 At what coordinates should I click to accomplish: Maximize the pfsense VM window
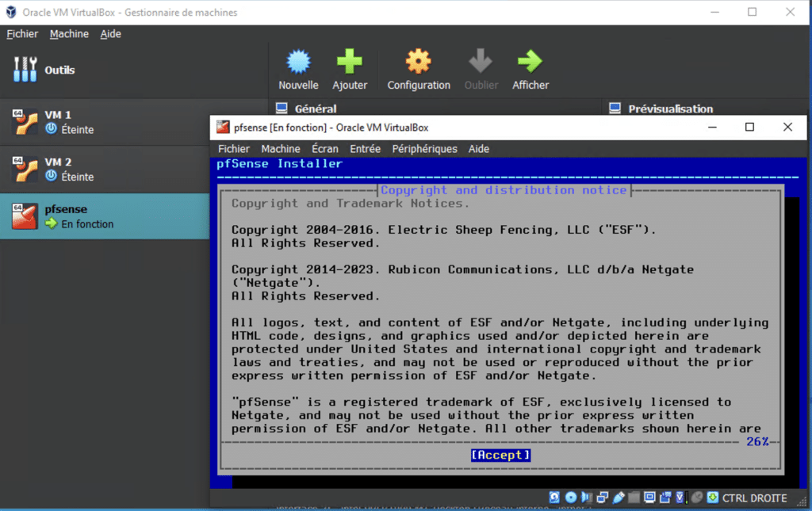tap(749, 128)
